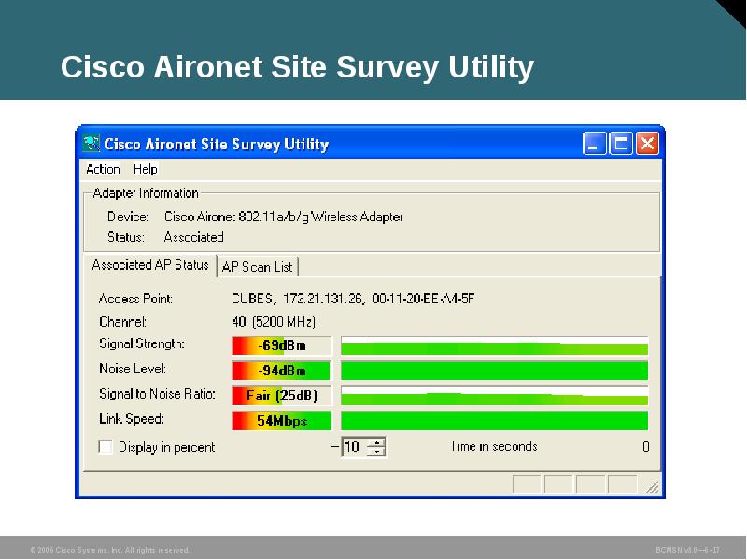Image resolution: width=747 pixels, height=560 pixels.
Task: Click the Time in seconds counter showing 0
Action: point(645,446)
